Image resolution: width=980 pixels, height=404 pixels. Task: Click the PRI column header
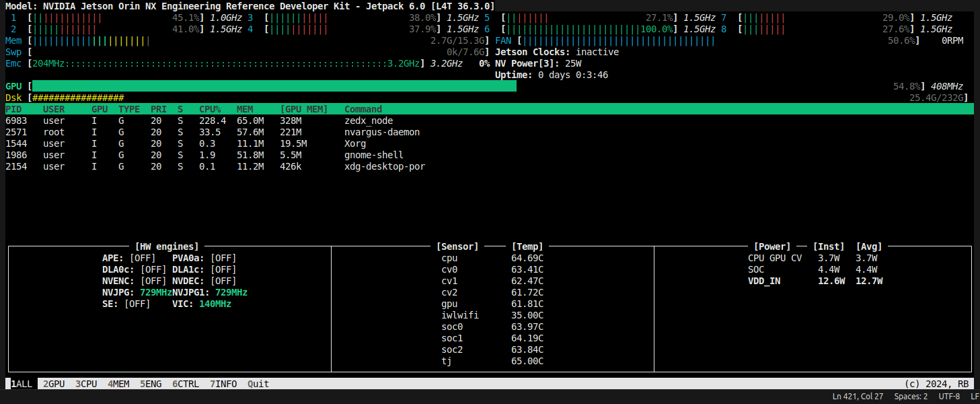[x=159, y=109]
